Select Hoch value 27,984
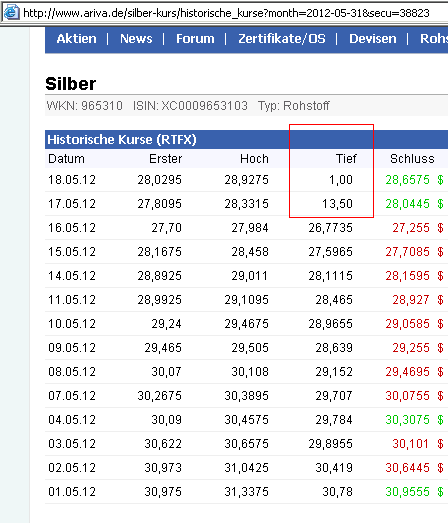Screen dimensions: 448x523 (x=250, y=228)
